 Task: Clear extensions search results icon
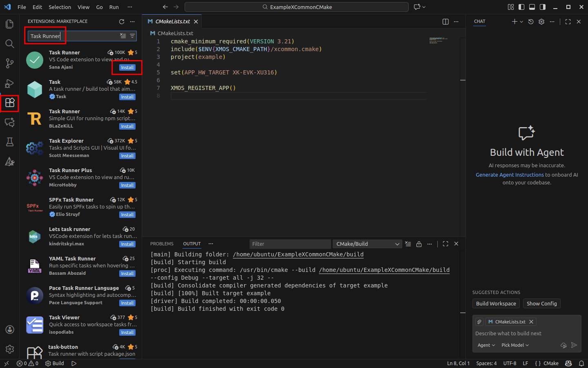point(123,36)
